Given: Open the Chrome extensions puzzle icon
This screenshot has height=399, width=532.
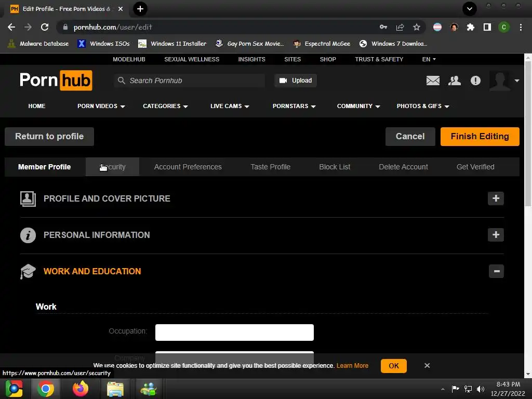Looking at the screenshot, I should [x=471, y=27].
